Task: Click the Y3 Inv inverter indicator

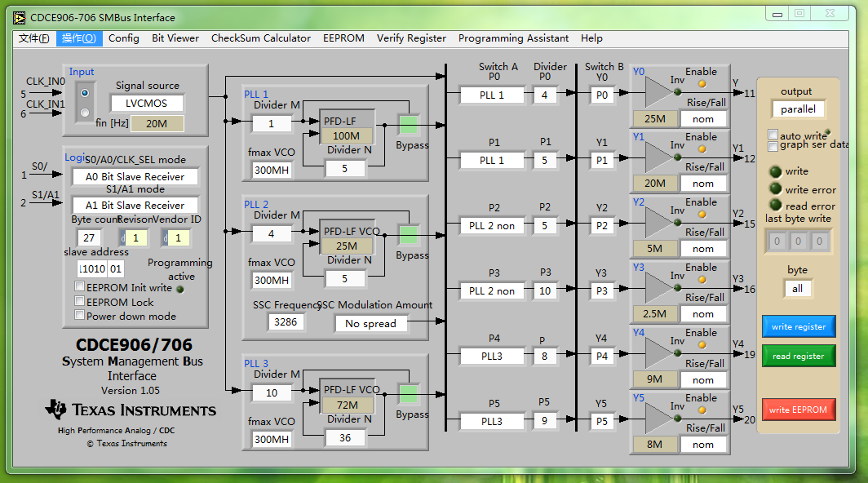Action: tap(677, 288)
